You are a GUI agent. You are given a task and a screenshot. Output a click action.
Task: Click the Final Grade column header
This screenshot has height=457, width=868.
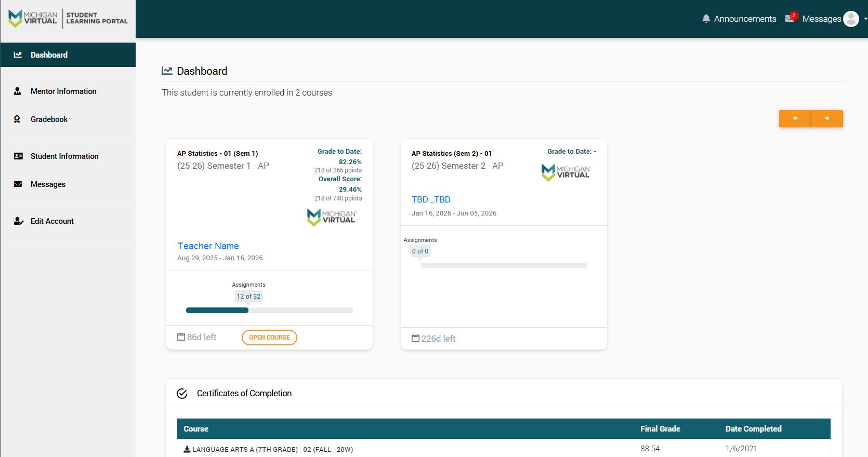point(660,428)
